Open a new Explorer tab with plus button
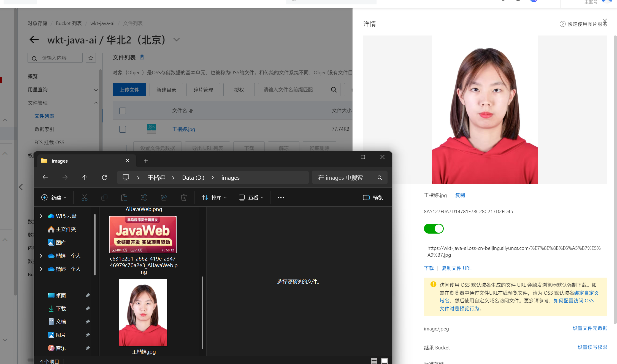This screenshot has height=364, width=617. [x=146, y=161]
